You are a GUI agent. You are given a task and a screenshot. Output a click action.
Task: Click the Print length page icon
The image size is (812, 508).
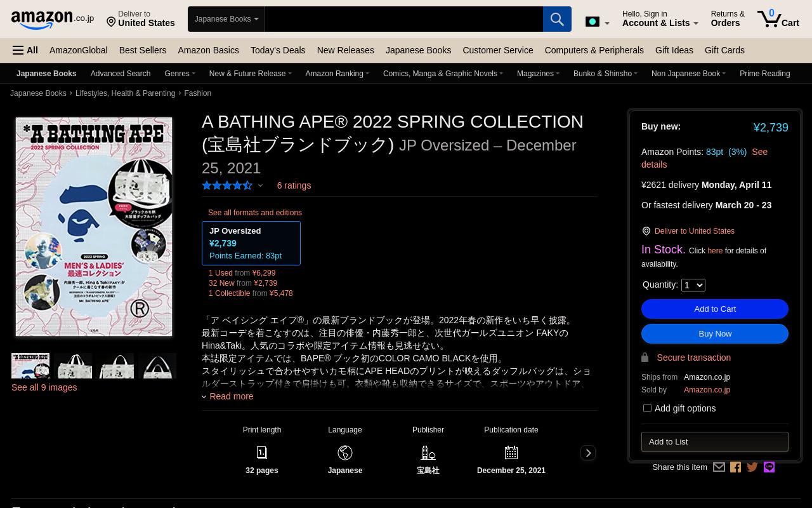(262, 453)
